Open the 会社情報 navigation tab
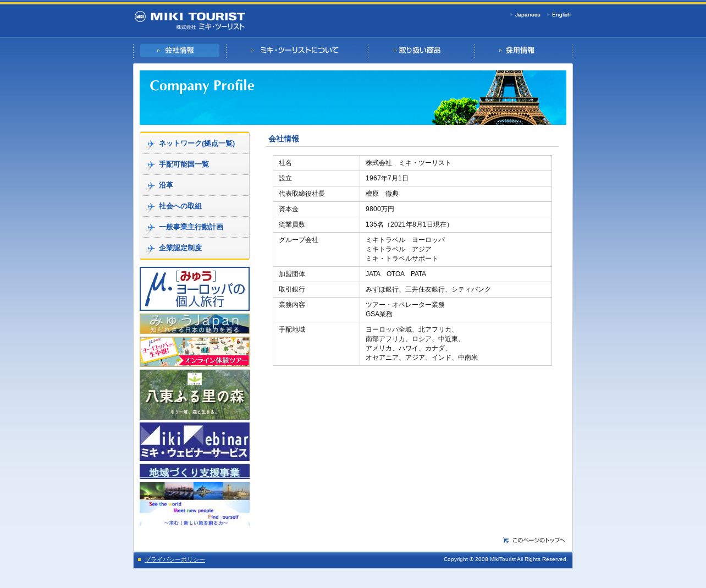 tap(180, 51)
